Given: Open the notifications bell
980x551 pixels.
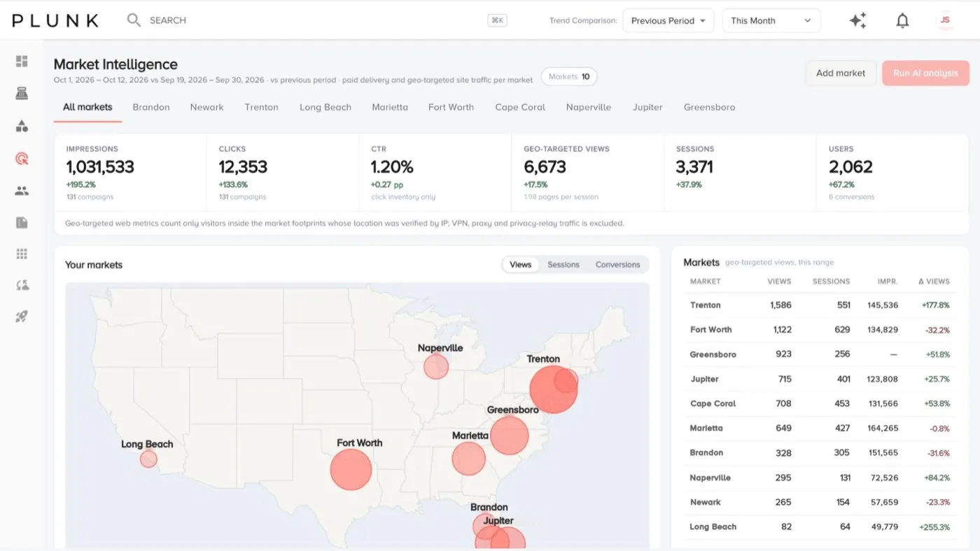Looking at the screenshot, I should click(x=902, y=21).
